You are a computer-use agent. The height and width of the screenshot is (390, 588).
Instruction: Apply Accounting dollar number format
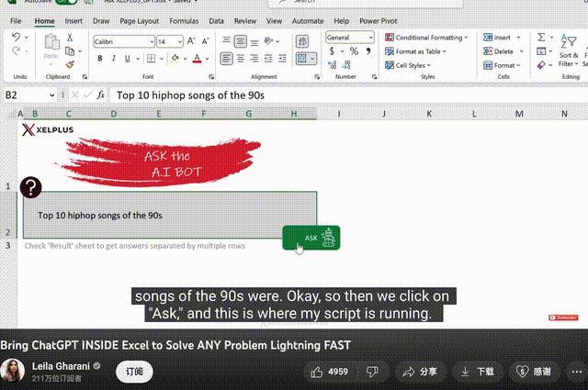[x=332, y=51]
